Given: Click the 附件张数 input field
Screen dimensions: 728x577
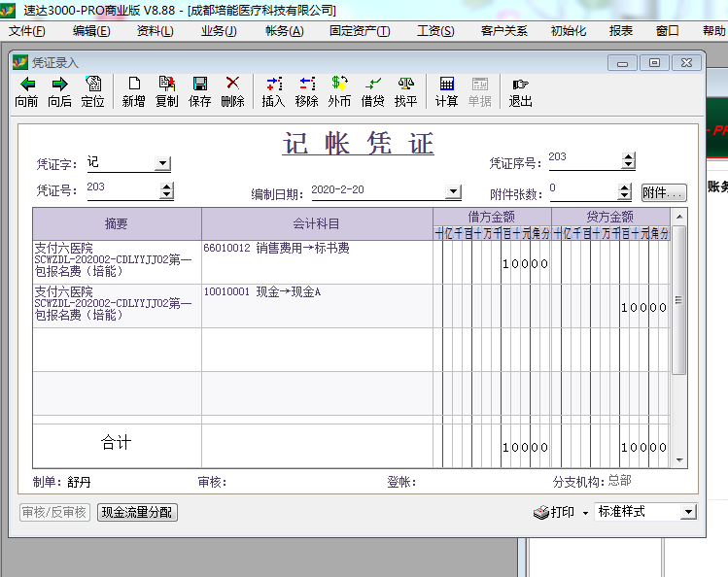Looking at the screenshot, I should (x=584, y=191).
